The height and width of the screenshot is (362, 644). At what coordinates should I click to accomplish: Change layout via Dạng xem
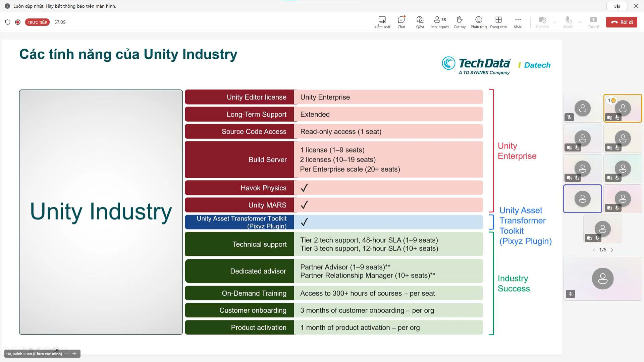click(498, 22)
